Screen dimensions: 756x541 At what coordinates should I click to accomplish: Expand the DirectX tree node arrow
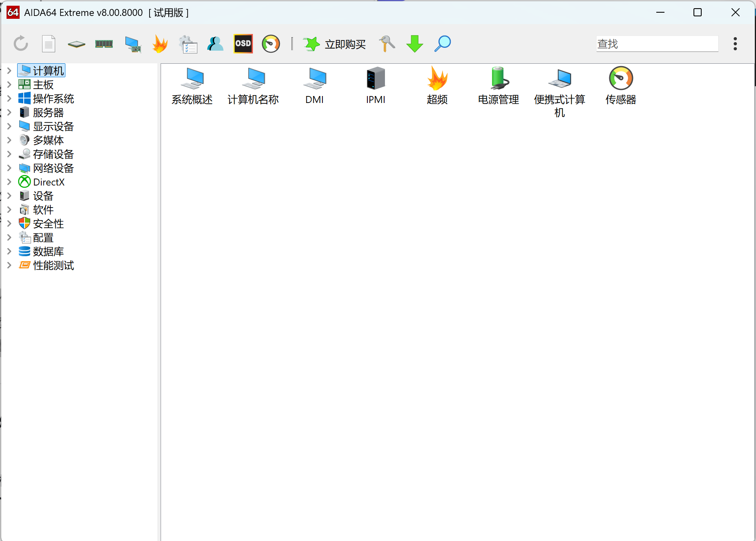(9, 182)
